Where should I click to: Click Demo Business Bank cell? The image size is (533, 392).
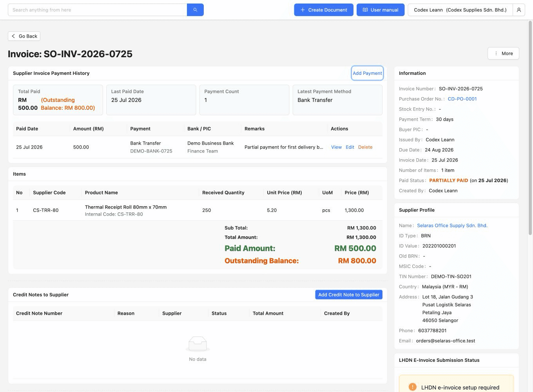coord(210,143)
